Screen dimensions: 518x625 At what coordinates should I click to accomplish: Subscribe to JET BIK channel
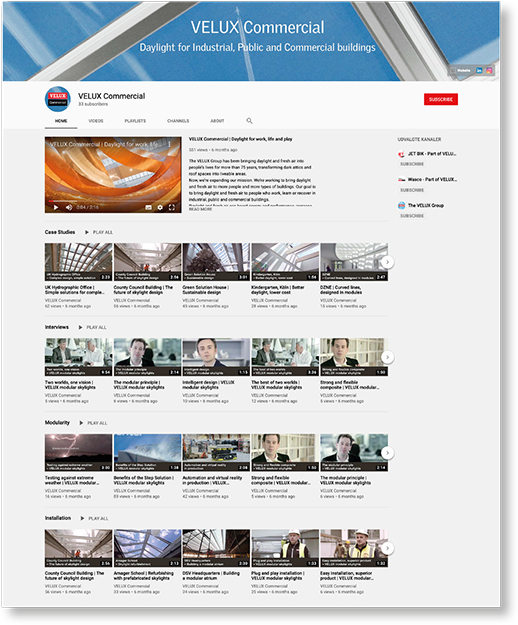pos(412,164)
